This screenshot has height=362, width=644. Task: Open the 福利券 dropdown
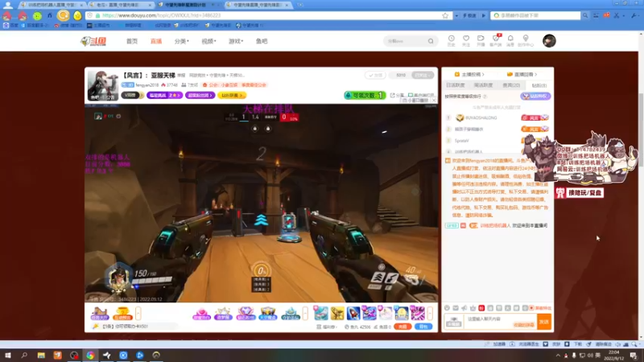point(328,327)
